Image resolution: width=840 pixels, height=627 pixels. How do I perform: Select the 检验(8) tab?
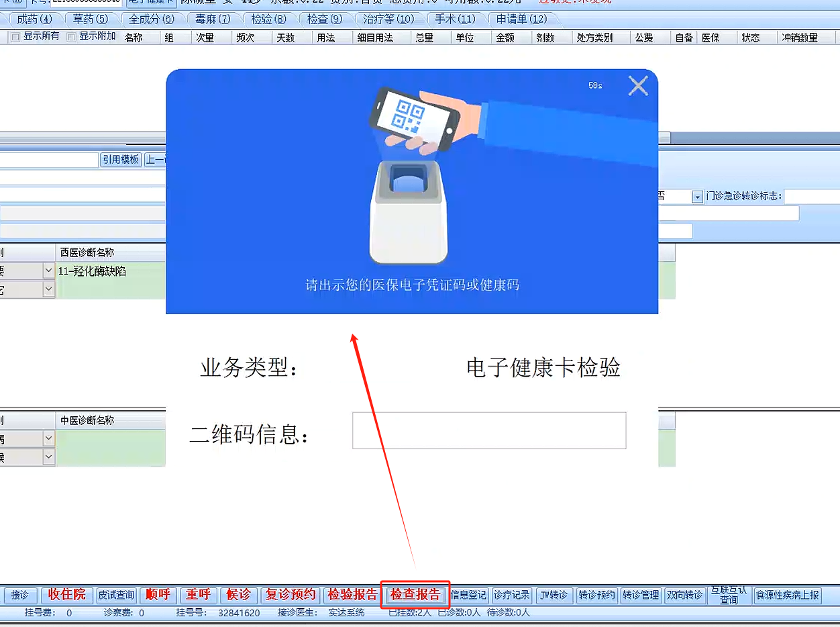point(268,19)
